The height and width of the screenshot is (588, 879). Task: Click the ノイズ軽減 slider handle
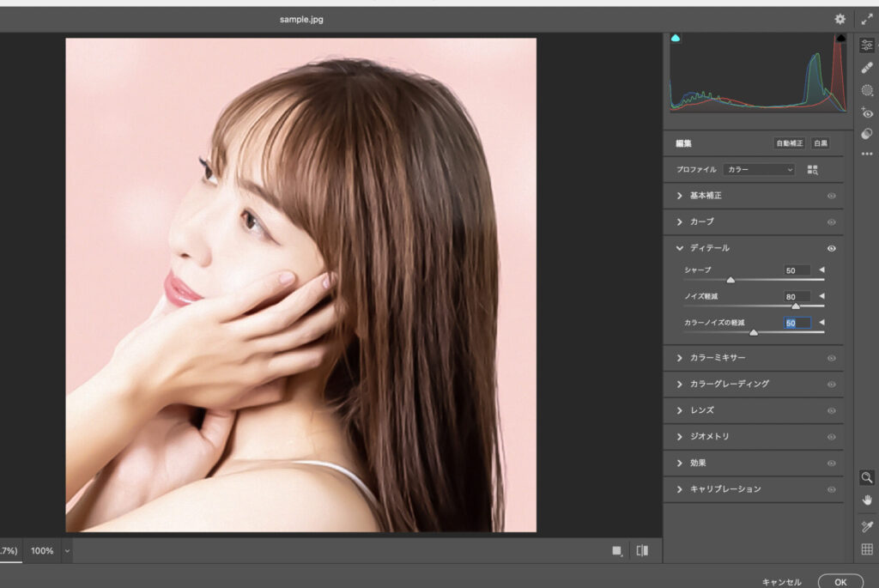(x=796, y=306)
